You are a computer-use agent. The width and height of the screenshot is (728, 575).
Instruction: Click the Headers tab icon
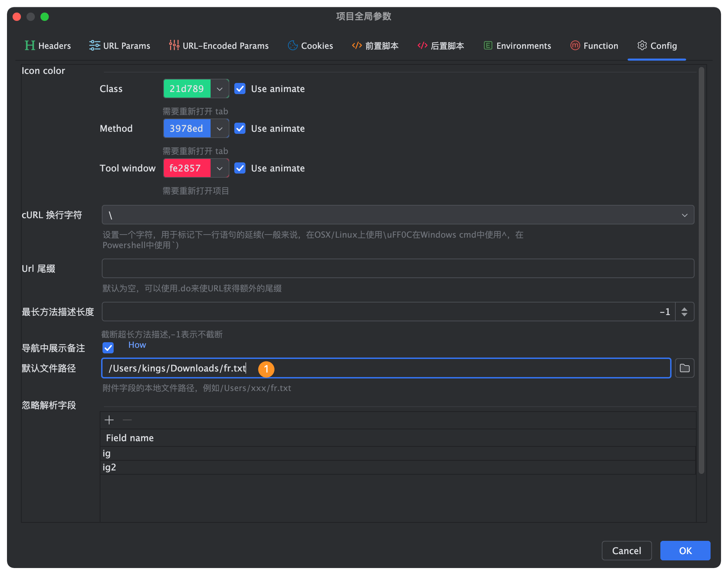tap(31, 45)
